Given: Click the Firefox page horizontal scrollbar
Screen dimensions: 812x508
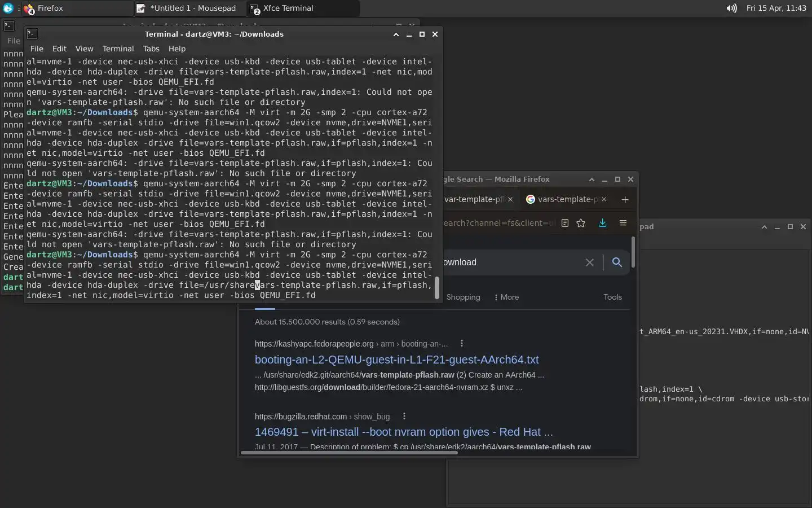Looking at the screenshot, I should click(349, 452).
